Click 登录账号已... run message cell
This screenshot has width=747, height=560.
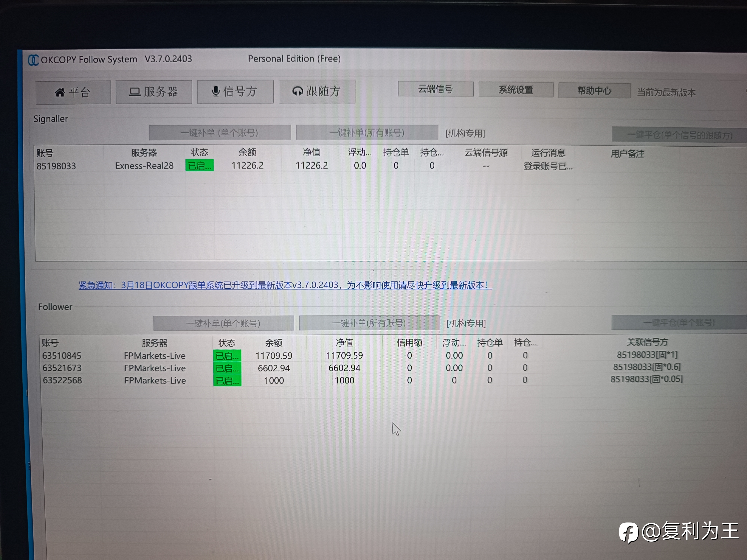548,167
